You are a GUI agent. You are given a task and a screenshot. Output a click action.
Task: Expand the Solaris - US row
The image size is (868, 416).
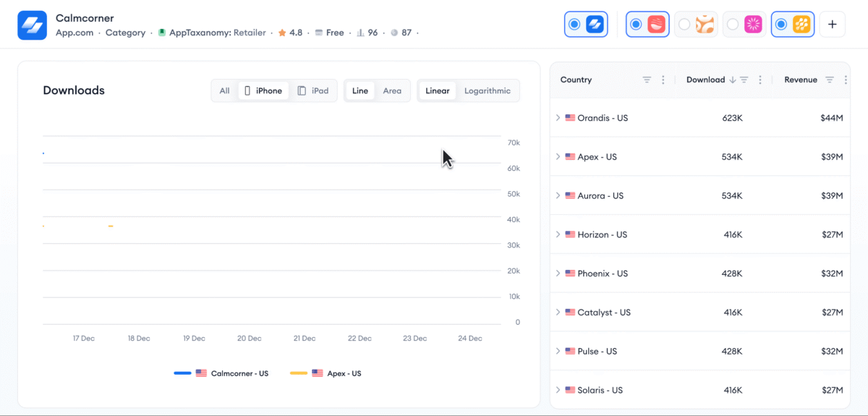point(558,391)
